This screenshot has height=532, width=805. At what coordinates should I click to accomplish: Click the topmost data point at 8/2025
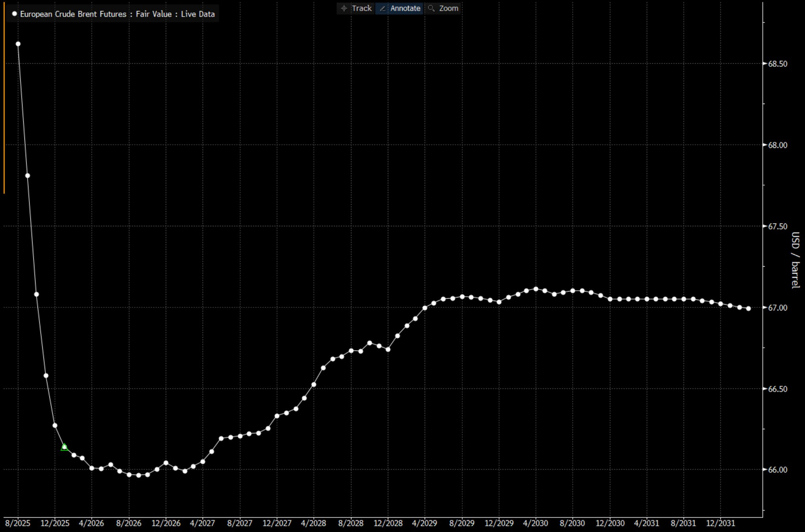18,44
